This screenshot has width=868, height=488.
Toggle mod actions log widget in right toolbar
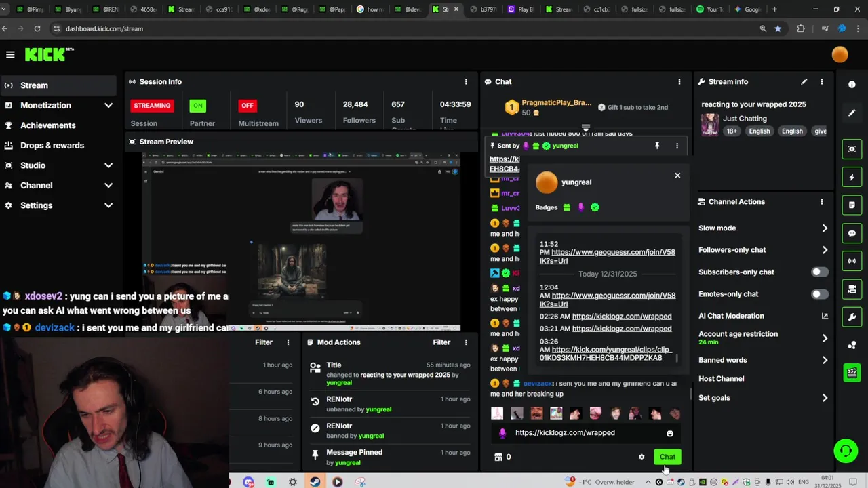[x=852, y=205]
